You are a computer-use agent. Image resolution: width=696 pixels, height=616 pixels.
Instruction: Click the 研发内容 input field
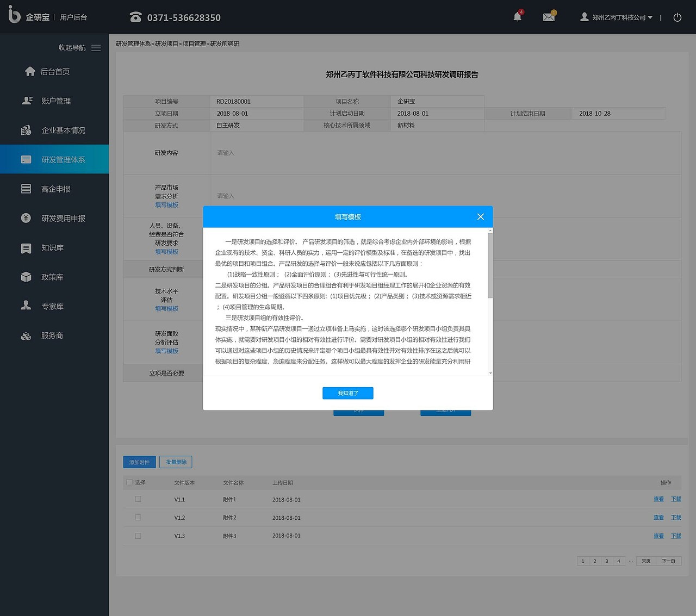tap(445, 153)
